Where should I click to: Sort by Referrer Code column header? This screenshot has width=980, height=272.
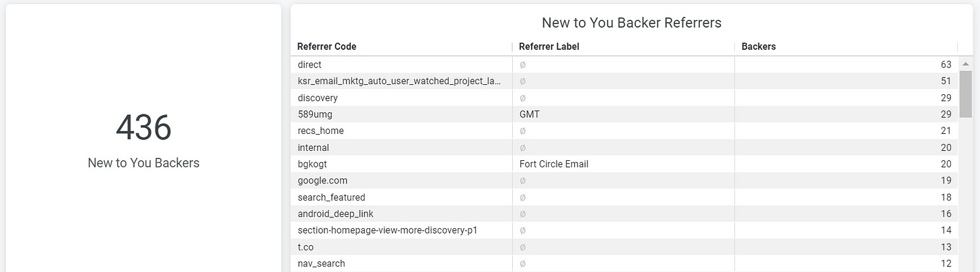pyautogui.click(x=327, y=46)
